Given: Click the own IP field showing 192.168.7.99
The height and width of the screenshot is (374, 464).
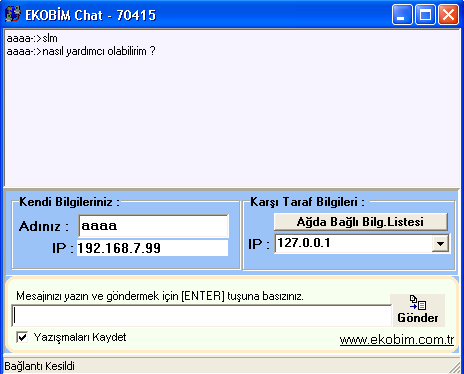Looking at the screenshot, I should [152, 248].
